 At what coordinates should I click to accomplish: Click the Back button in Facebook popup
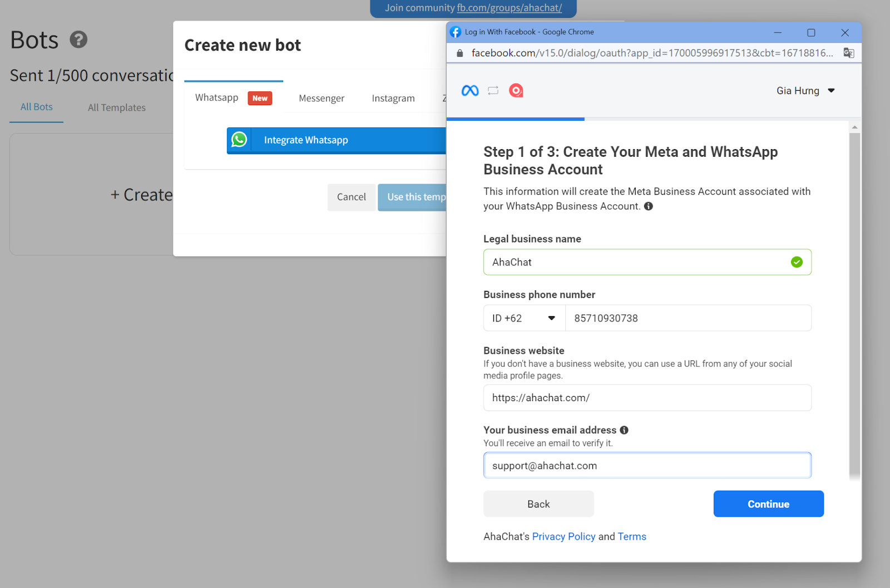(x=538, y=504)
